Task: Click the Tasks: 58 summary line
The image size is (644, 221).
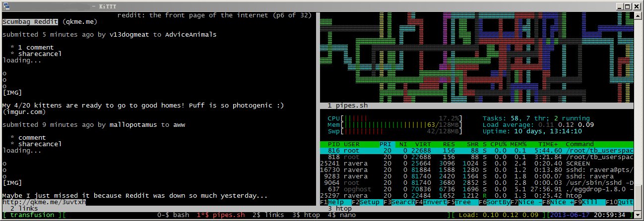Action: click(536, 118)
